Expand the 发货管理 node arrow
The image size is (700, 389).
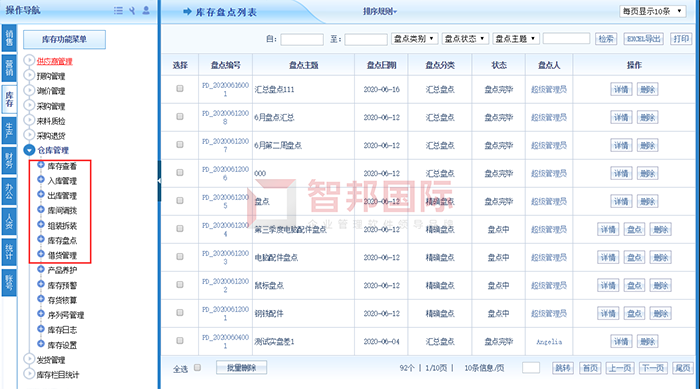29,359
